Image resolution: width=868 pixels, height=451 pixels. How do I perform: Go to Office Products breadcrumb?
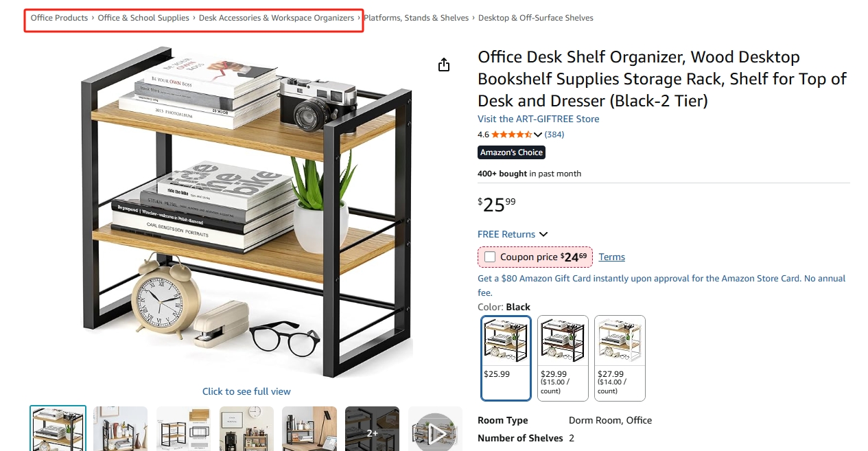point(59,18)
